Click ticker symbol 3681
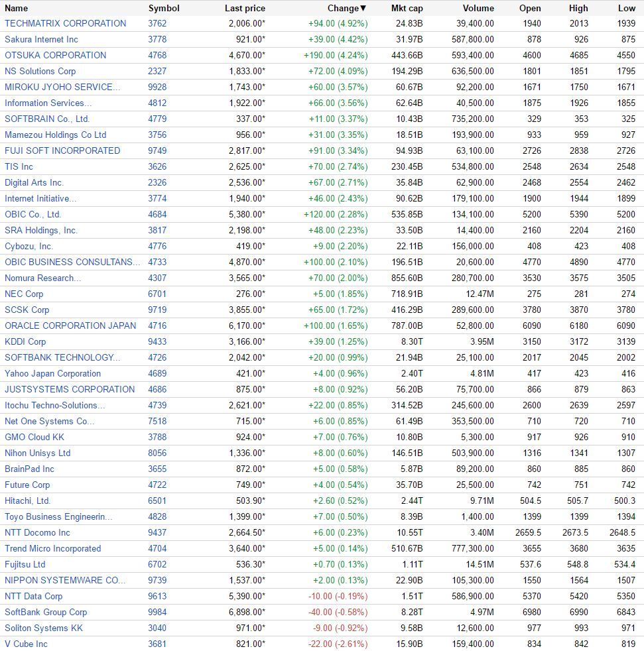The image size is (644, 651). [157, 644]
